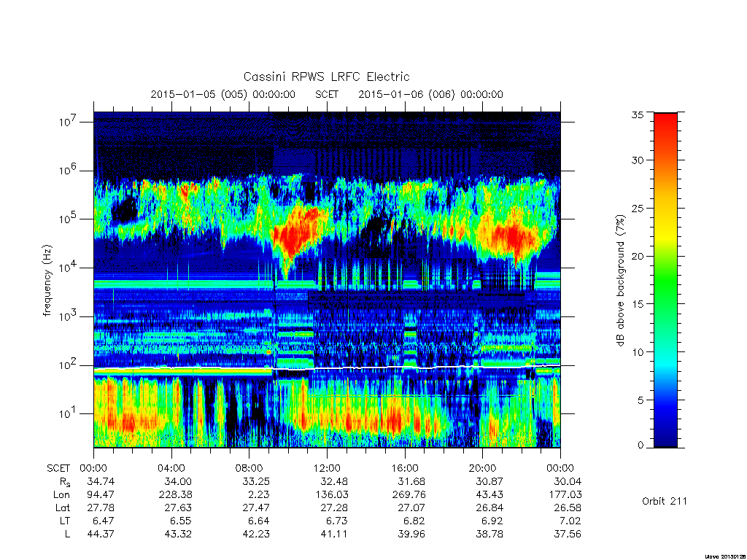Click the "Lat" row label
The image size is (747, 560).
[x=62, y=507]
